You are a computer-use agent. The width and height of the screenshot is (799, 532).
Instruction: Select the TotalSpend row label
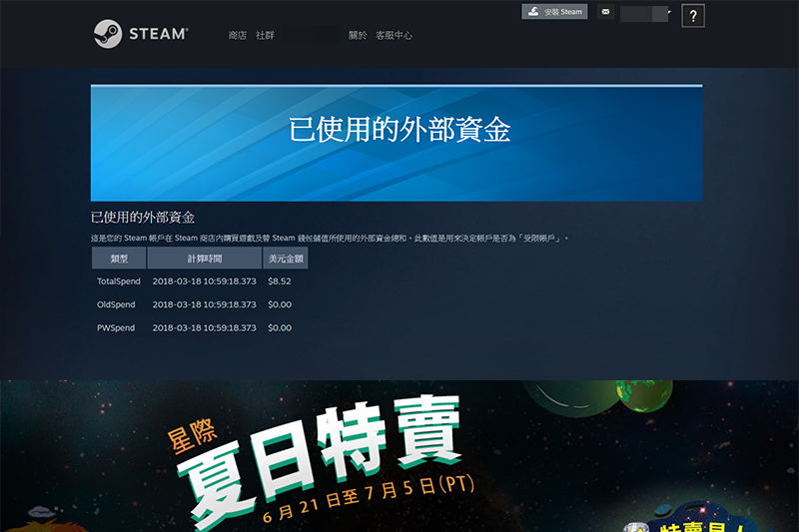pos(119,281)
